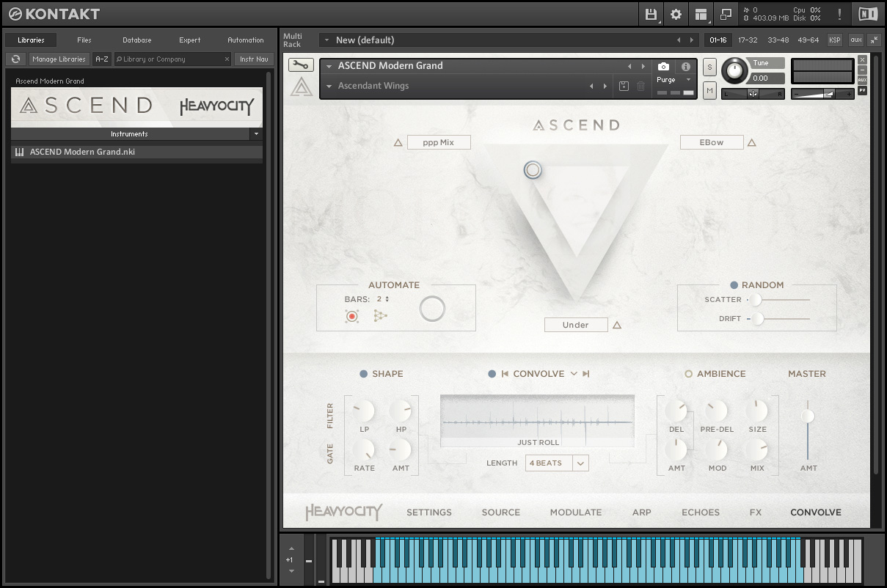Expand the Instruments dropdown in library
Image resolution: width=887 pixels, height=588 pixels.
pos(255,134)
